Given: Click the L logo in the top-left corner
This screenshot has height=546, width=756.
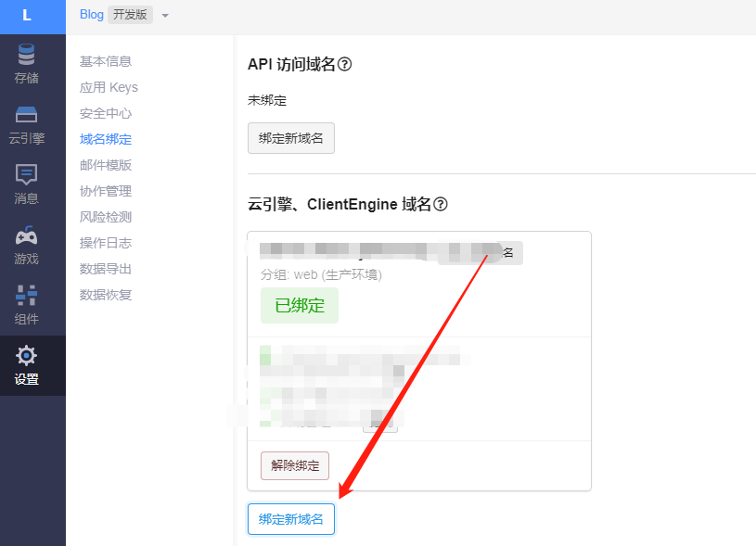Looking at the screenshot, I should pyautogui.click(x=27, y=16).
